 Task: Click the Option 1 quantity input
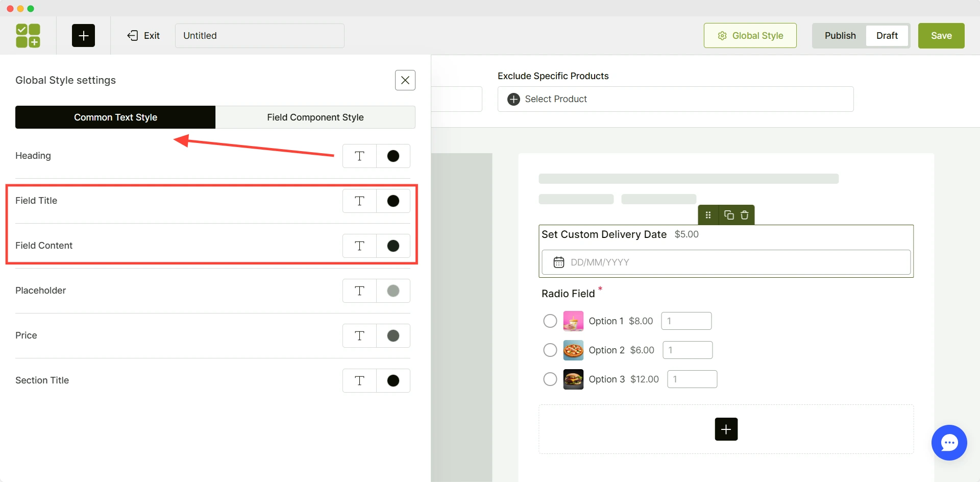[686, 321]
